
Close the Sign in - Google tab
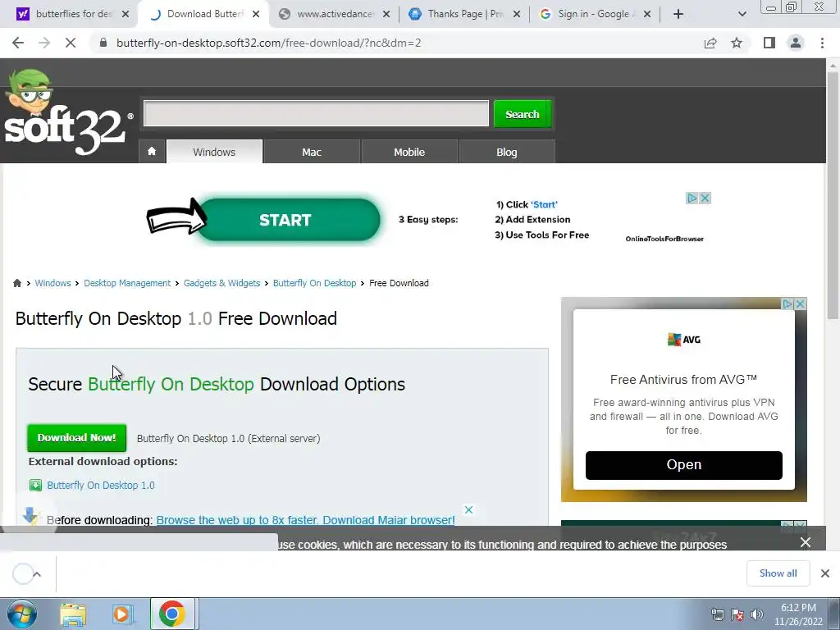[x=647, y=15]
